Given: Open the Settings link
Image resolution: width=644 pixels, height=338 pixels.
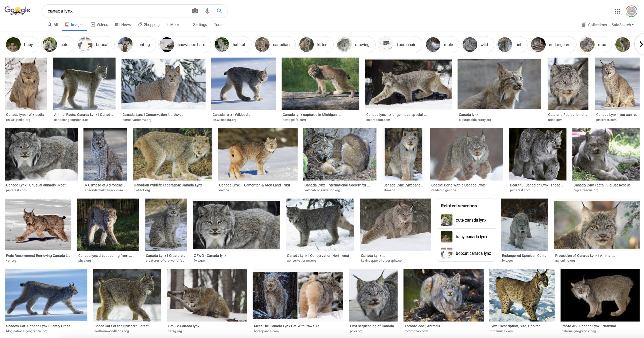Looking at the screenshot, I should pos(200,24).
